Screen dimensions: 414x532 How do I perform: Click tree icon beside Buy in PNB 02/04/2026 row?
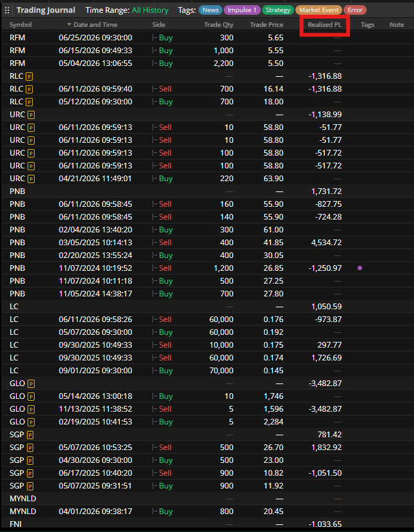tap(155, 230)
